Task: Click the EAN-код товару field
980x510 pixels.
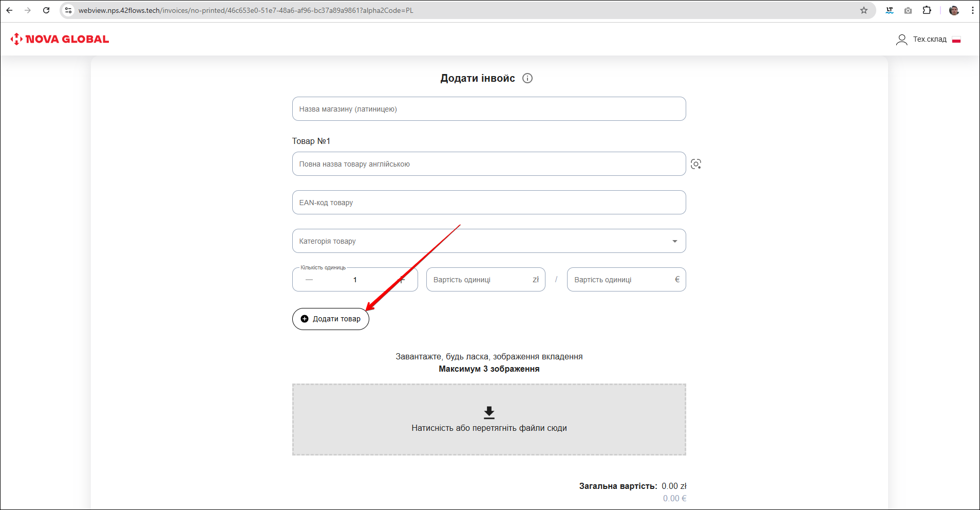Action: tap(489, 203)
